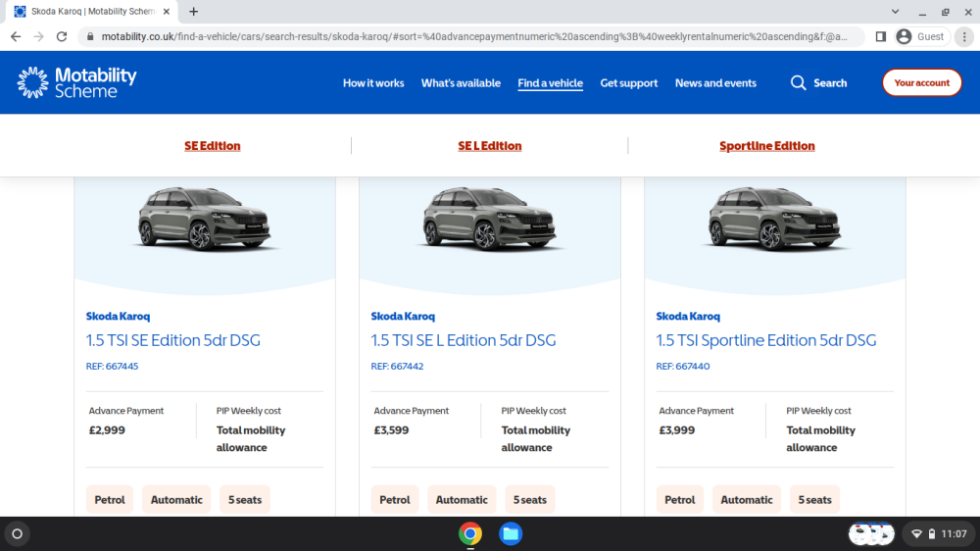
Task: Jump to SE L Edition link
Action: pos(489,146)
